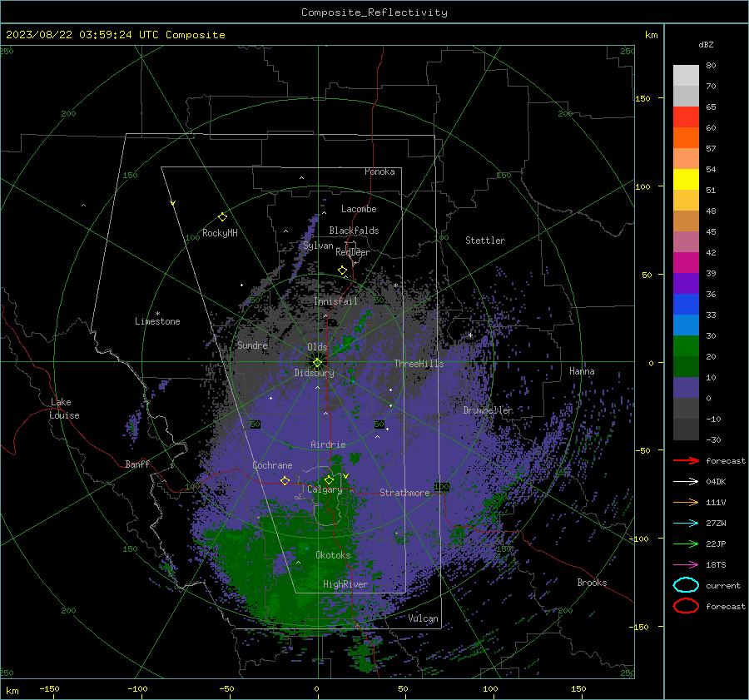Click the Cochrane label
Image resolution: width=749 pixels, height=700 pixels.
[272, 465]
